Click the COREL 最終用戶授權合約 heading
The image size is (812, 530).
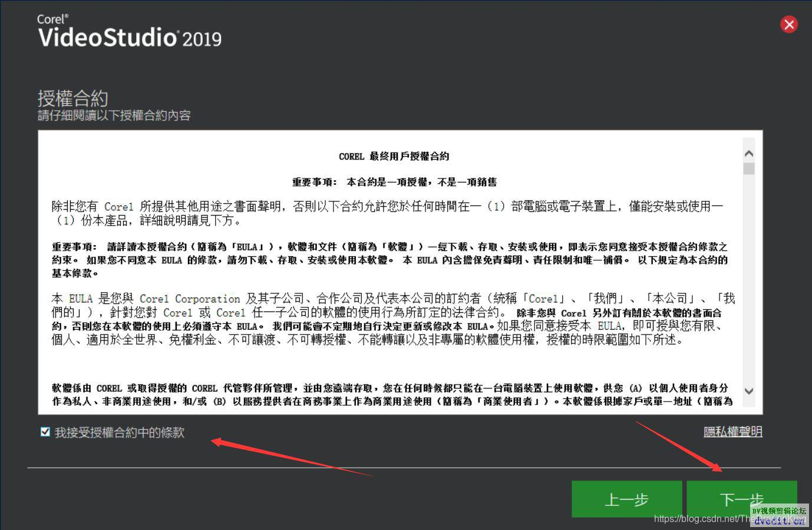394,156
